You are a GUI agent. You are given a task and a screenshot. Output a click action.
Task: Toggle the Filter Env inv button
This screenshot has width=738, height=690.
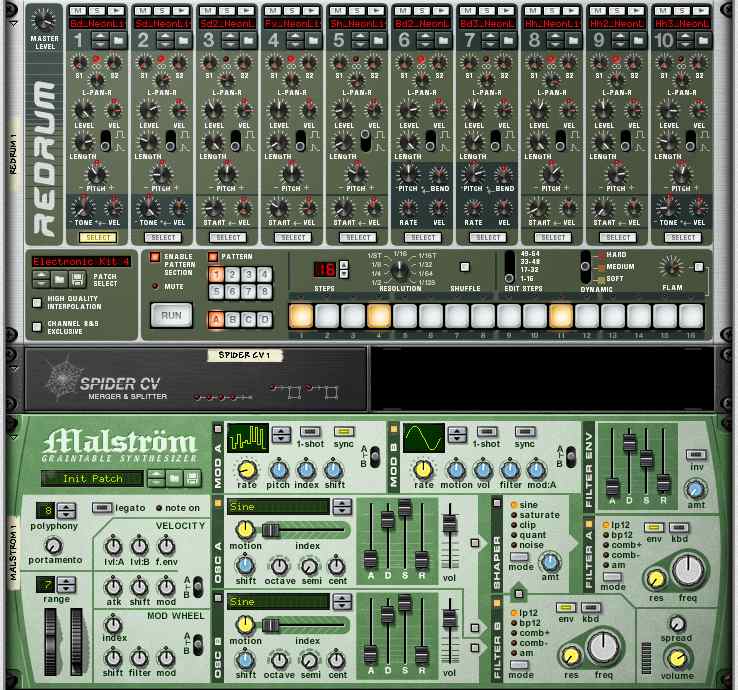click(696, 454)
